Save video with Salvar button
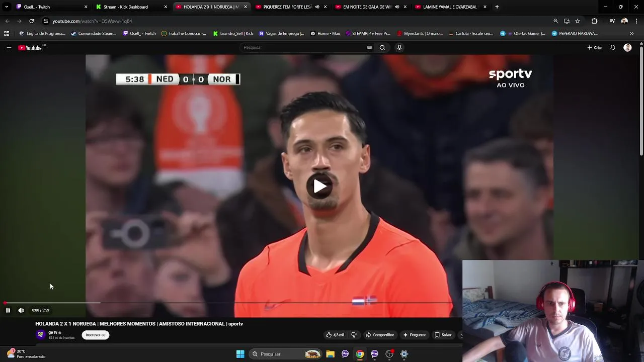 click(443, 335)
